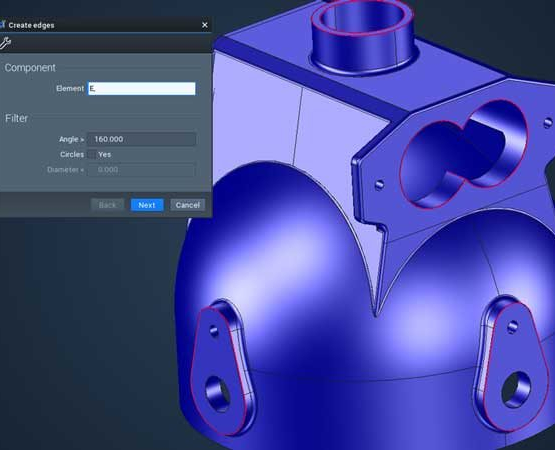Close the Create edges dialog
This screenshot has width=555, height=450.
205,25
